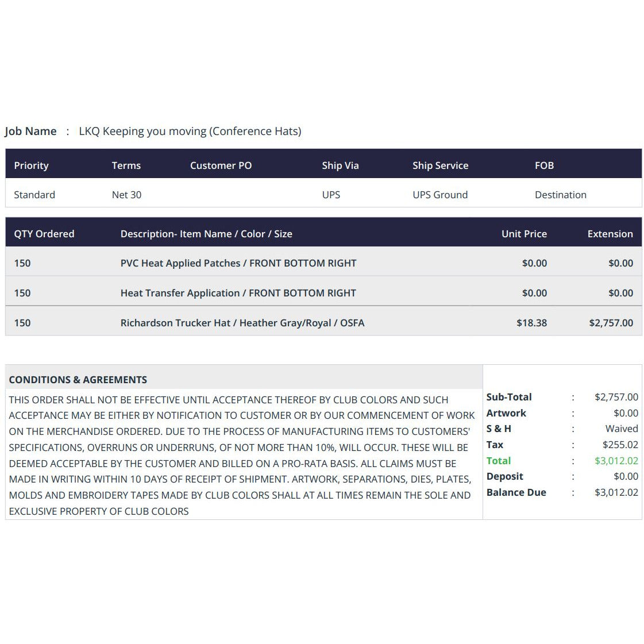Click the green Total amount $3,012.02

click(x=616, y=461)
